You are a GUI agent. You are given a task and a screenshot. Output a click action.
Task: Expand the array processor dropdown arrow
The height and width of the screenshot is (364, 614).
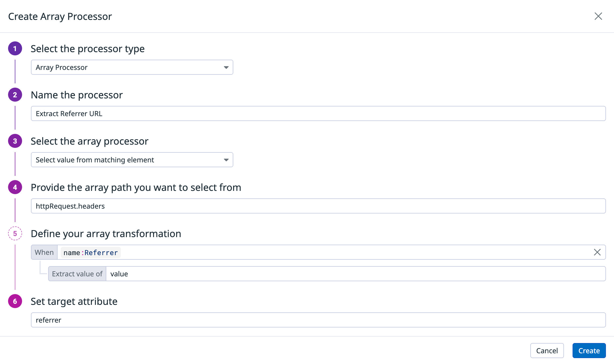tap(226, 160)
